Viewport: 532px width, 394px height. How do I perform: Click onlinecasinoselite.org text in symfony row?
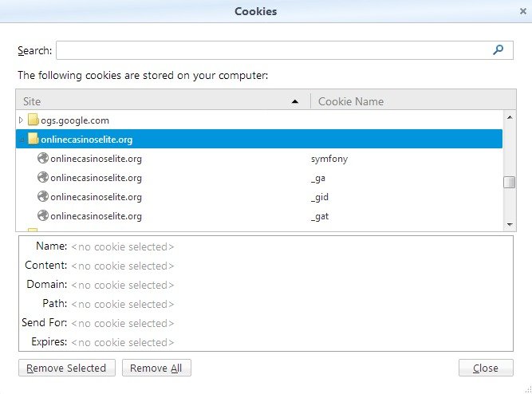tap(96, 159)
